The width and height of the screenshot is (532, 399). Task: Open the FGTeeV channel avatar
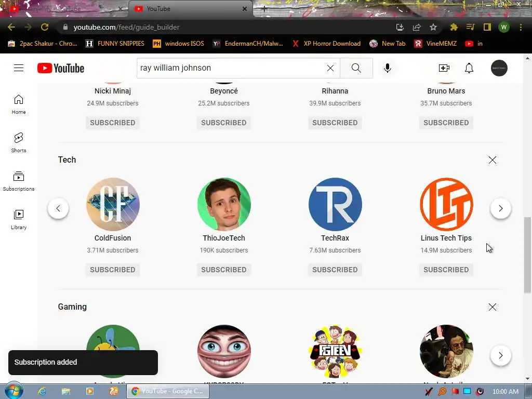click(335, 352)
